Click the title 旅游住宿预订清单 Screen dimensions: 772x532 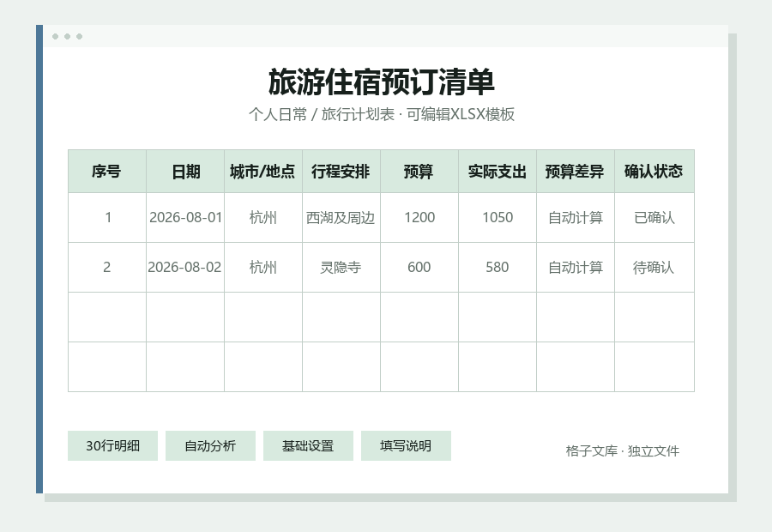(382, 82)
